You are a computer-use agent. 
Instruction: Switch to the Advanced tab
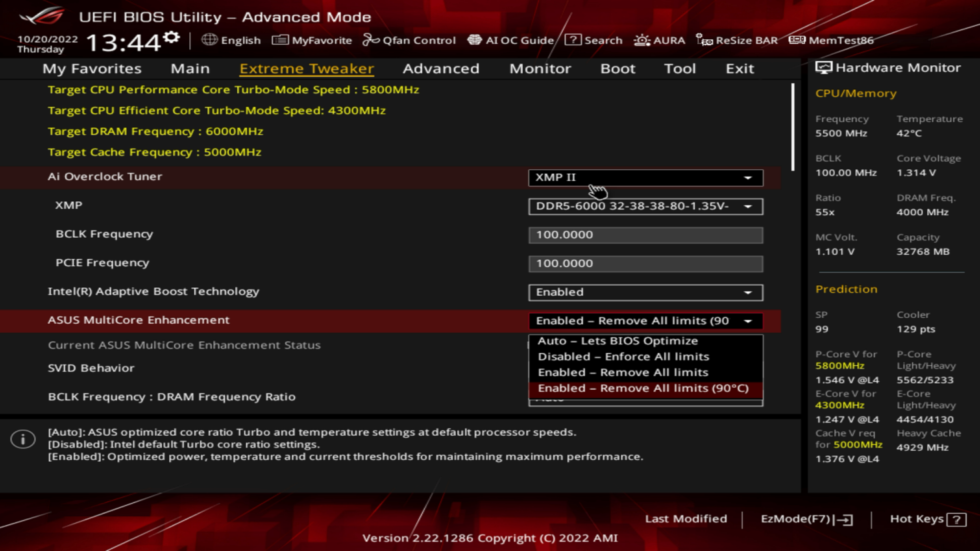click(441, 68)
